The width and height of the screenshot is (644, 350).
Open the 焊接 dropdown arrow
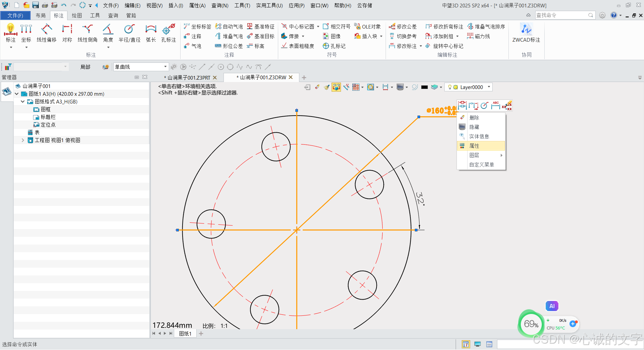303,36
